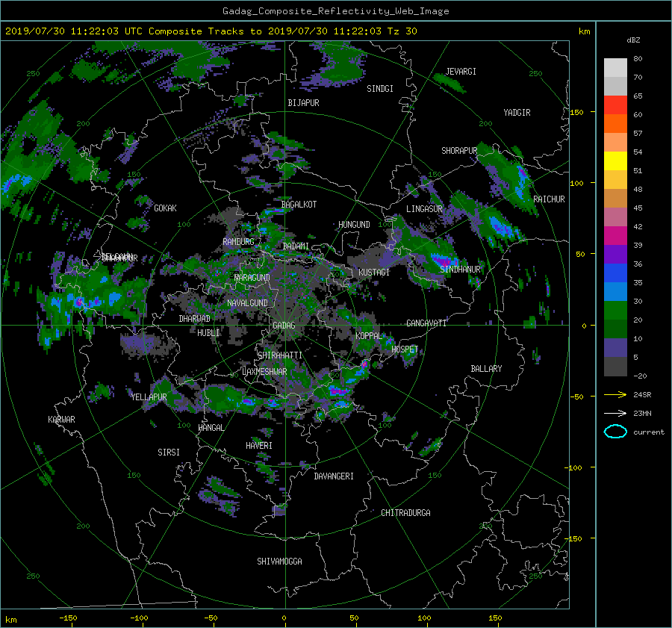Click the HOSPET city label
This screenshot has width=672, height=628.
pos(405,349)
